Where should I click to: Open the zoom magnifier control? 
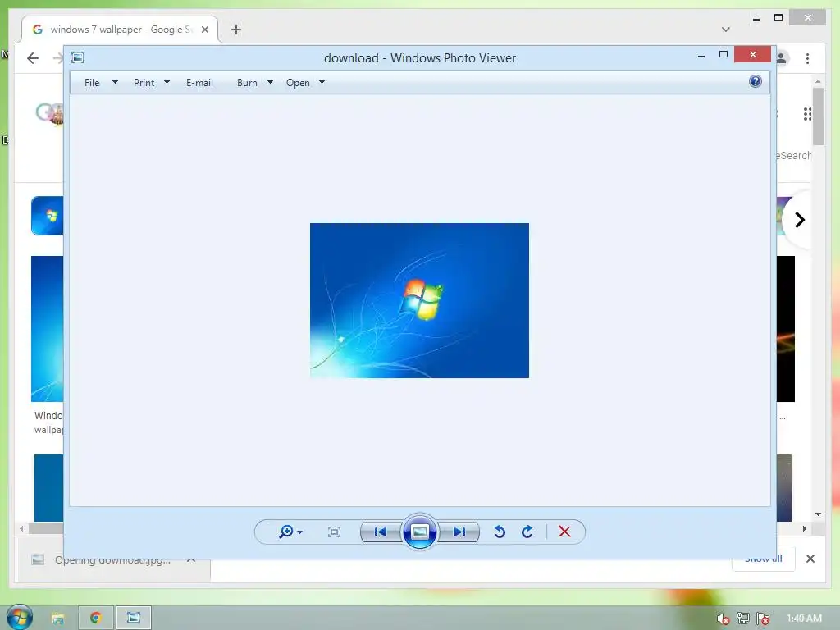click(x=286, y=532)
